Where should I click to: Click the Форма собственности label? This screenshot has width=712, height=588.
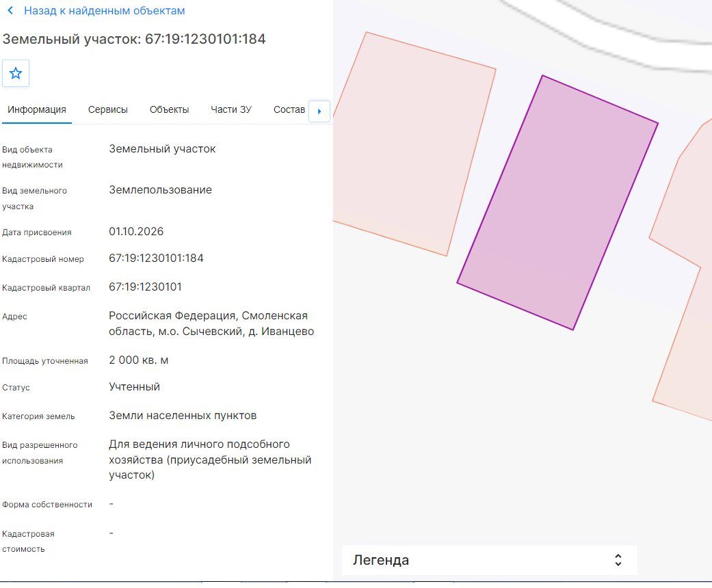pos(47,505)
